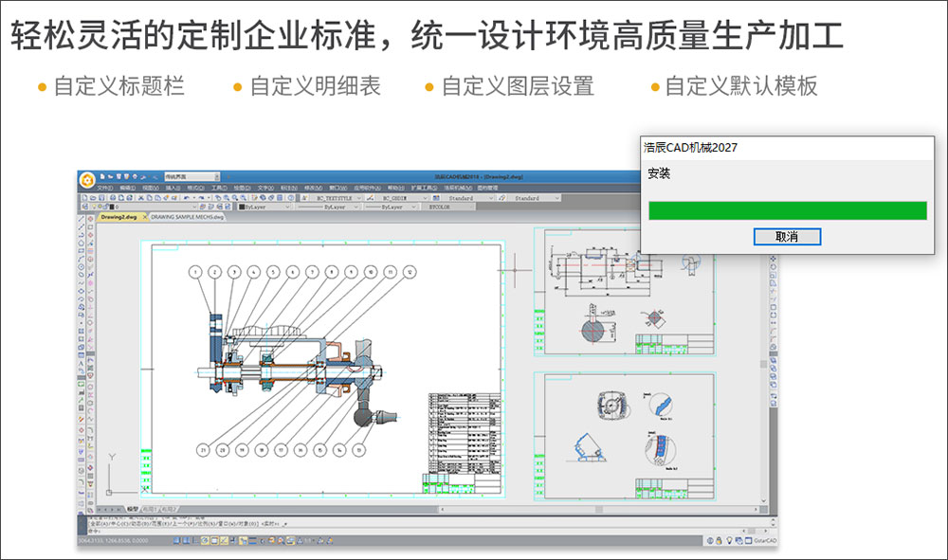This screenshot has height=560, width=948.
Task: Click balloon number 1 in assembly drawing
Action: tap(195, 272)
